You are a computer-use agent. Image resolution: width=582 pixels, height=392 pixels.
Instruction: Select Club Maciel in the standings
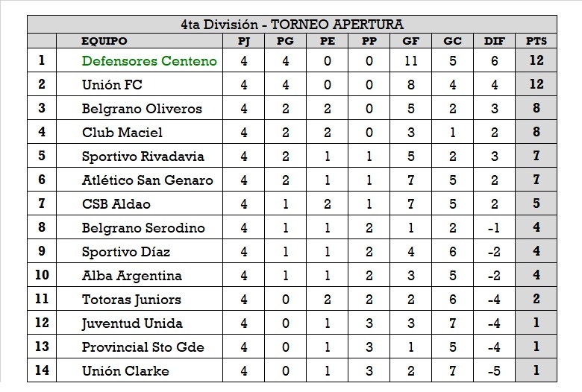coord(122,133)
